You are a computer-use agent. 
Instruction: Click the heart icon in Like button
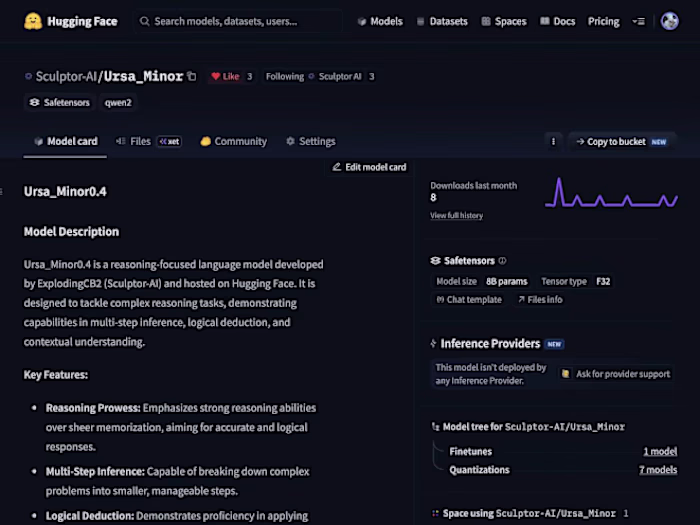[x=216, y=76]
